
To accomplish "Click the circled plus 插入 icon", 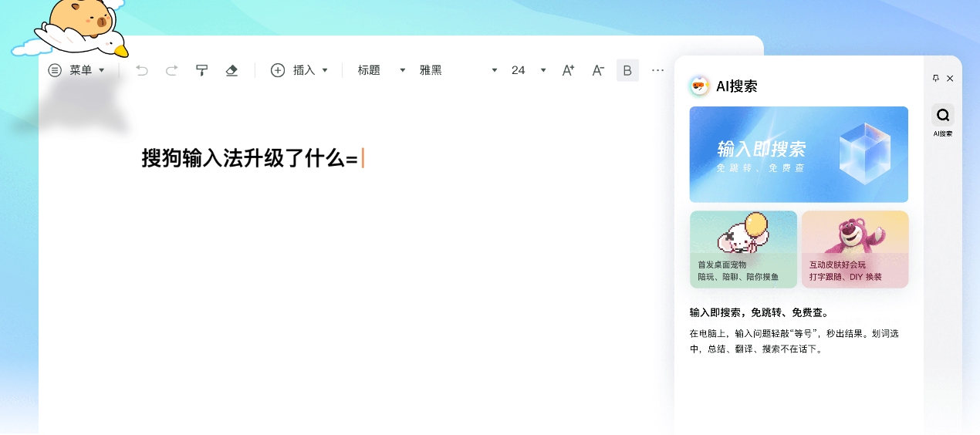I will tap(278, 70).
